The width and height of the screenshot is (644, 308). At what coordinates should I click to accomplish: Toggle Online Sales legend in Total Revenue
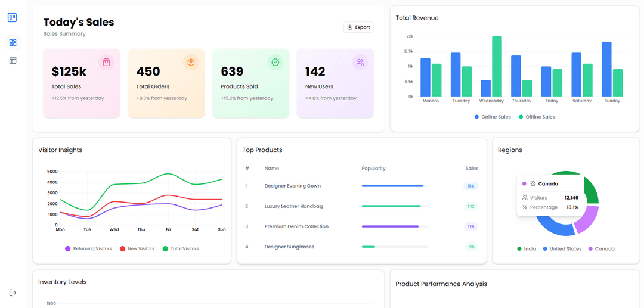click(493, 117)
